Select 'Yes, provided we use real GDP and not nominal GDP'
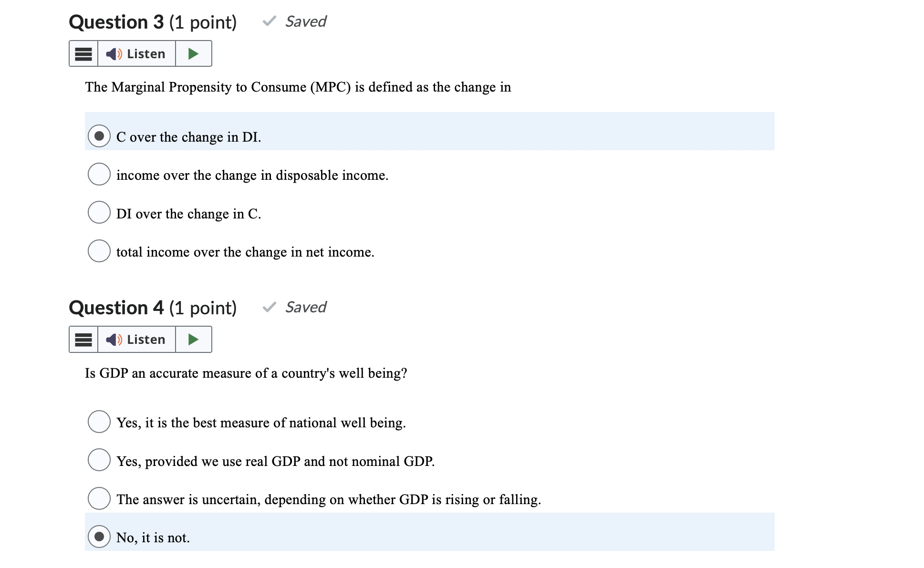The width and height of the screenshot is (924, 568). (x=99, y=460)
